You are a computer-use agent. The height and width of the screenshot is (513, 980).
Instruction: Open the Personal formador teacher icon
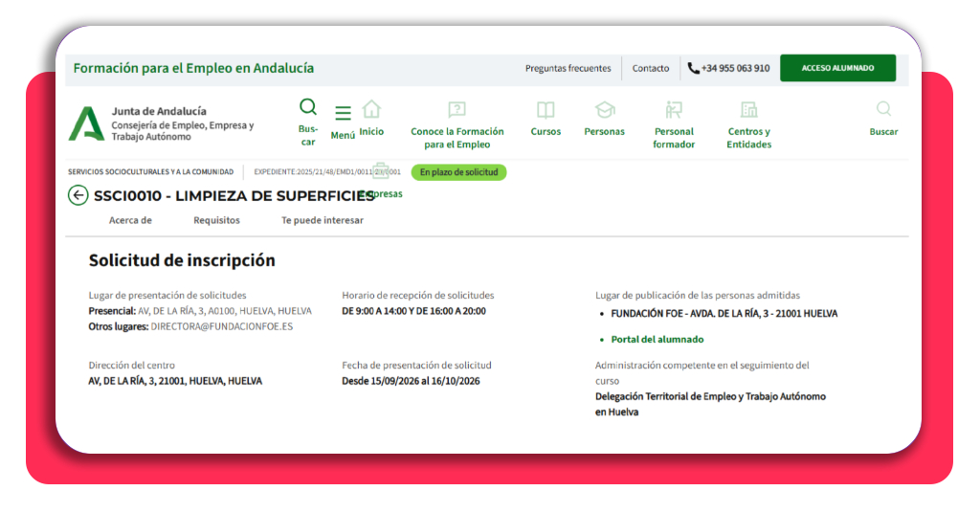[x=673, y=110]
